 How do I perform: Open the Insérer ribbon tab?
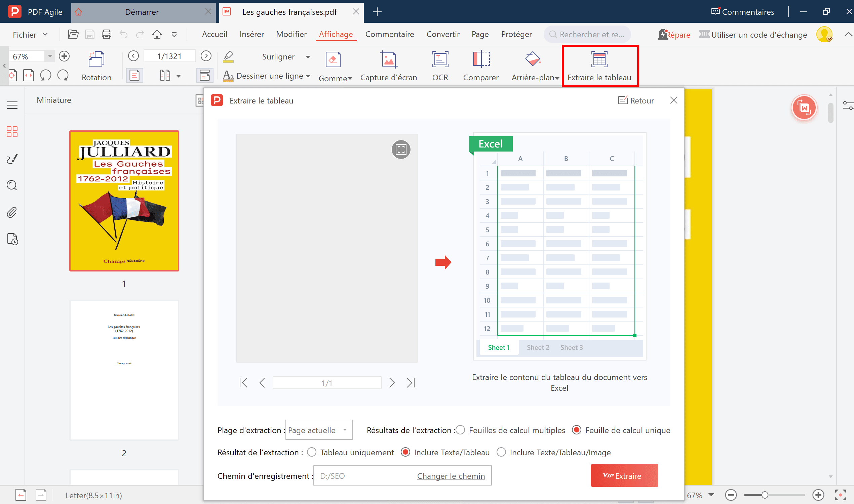coord(251,34)
